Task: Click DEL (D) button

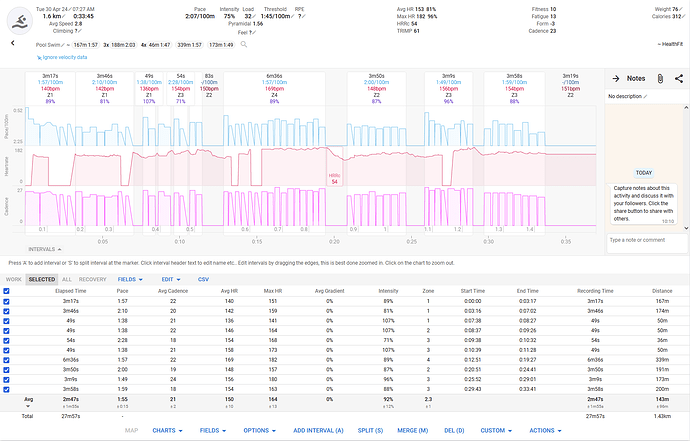Action: pyautogui.click(x=454, y=430)
